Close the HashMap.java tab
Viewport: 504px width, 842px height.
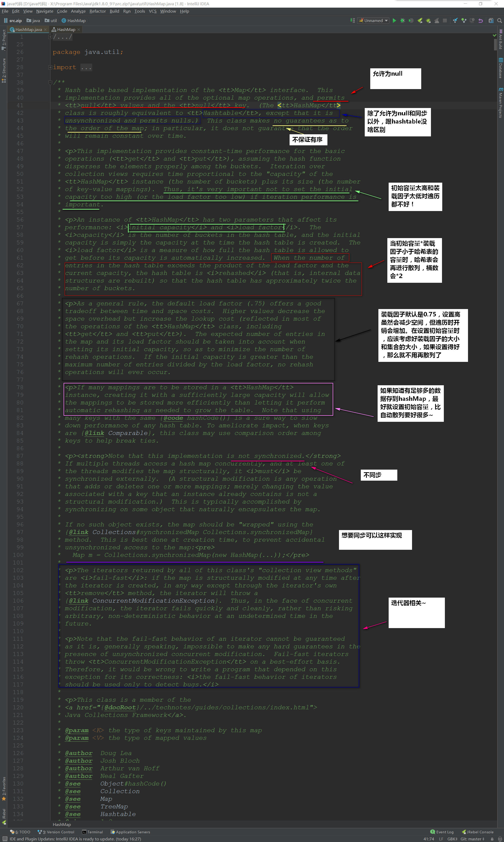(x=45, y=29)
